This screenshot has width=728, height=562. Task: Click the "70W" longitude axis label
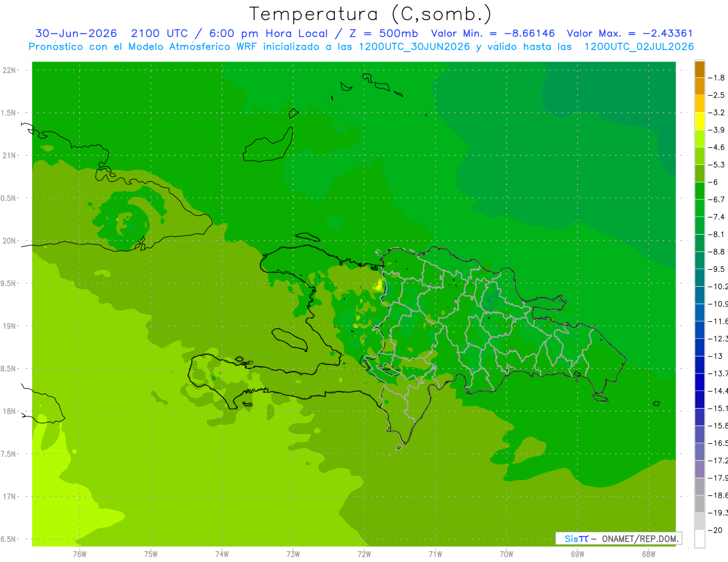pyautogui.click(x=507, y=554)
